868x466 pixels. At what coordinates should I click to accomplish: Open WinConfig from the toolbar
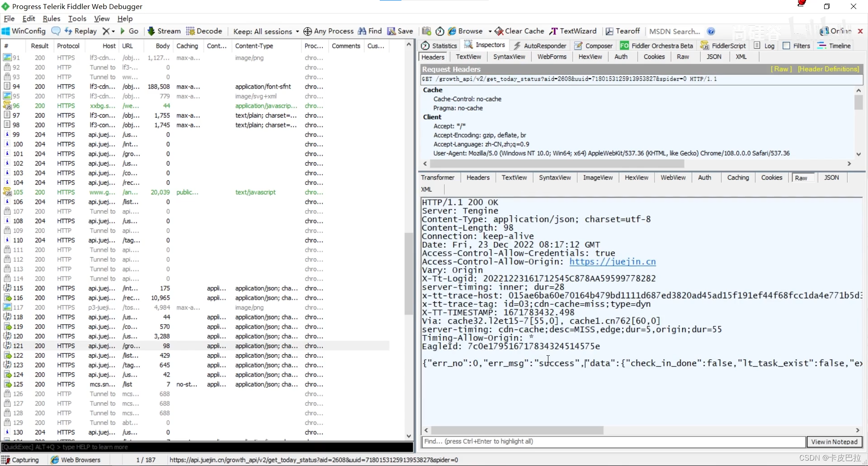pos(24,31)
